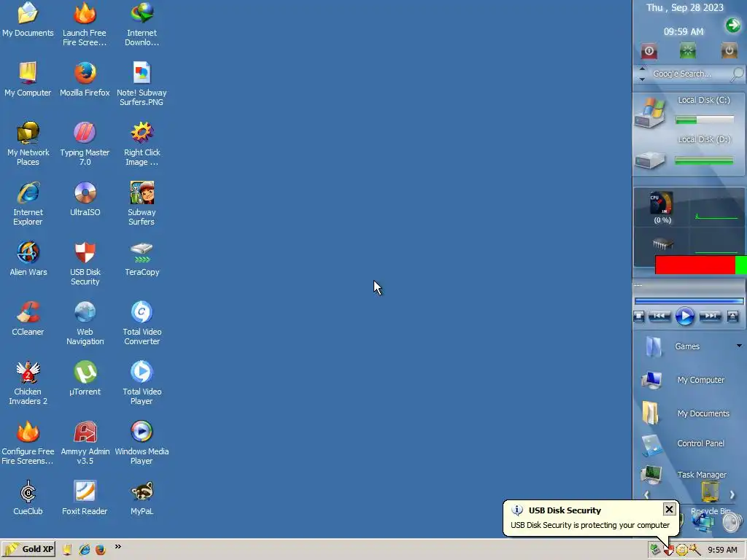
Task: Click the RAM chip icon in sidebar
Action: [x=662, y=245]
